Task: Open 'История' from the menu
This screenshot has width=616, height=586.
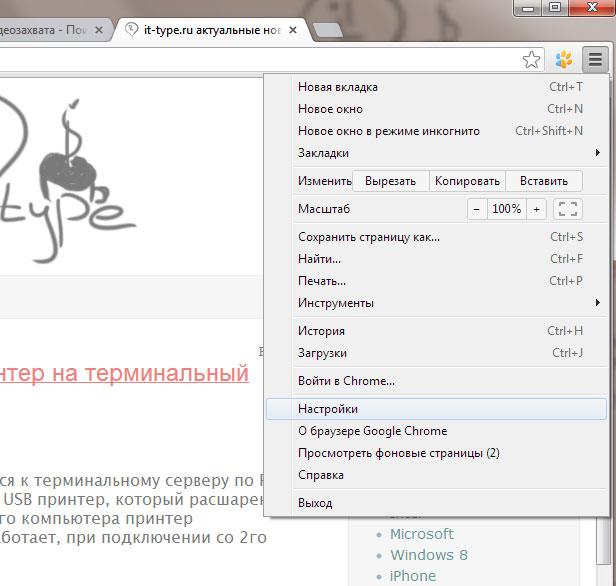Action: [436, 331]
